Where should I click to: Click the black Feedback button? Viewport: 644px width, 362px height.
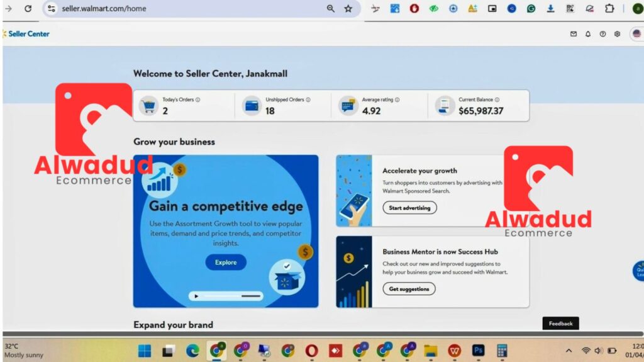coord(560,324)
